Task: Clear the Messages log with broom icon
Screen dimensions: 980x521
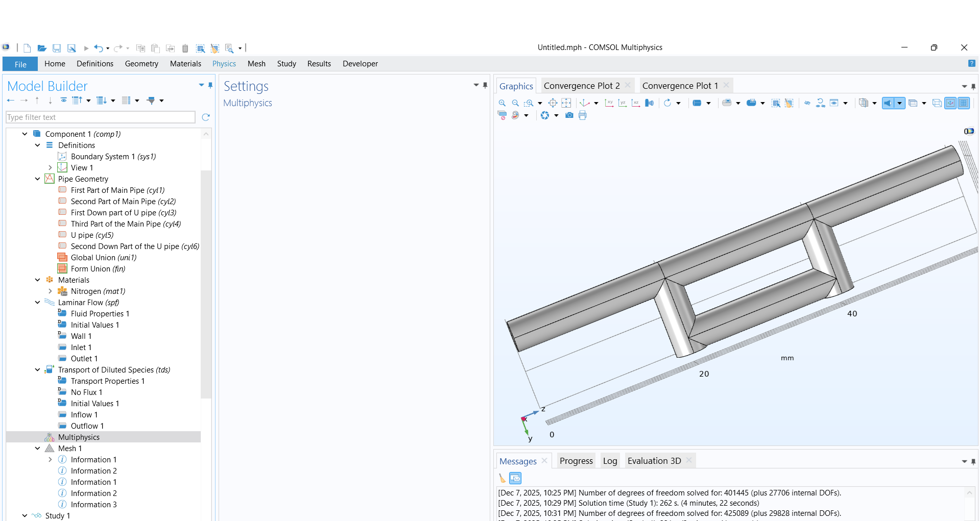Action: point(503,478)
